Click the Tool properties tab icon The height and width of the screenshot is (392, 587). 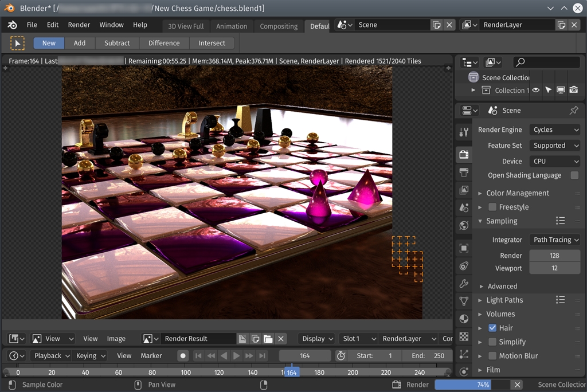464,133
